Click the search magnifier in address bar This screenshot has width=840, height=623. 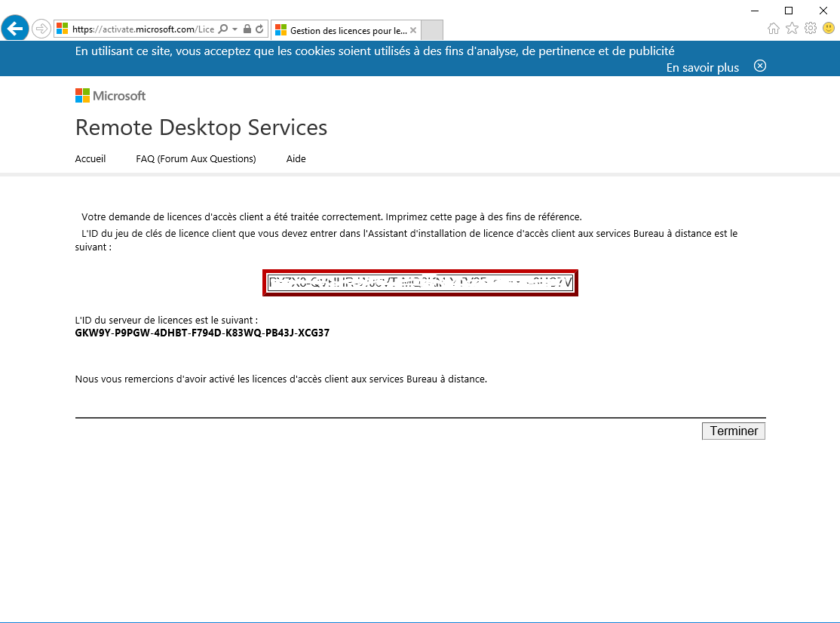[223, 29]
